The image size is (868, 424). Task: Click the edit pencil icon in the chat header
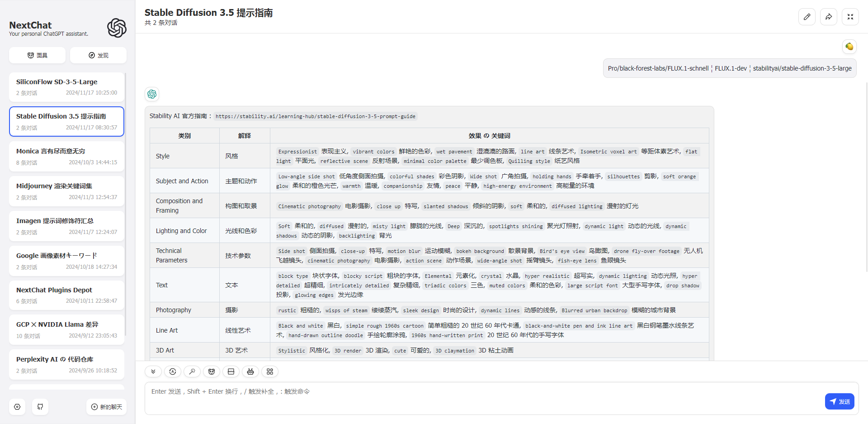(807, 17)
